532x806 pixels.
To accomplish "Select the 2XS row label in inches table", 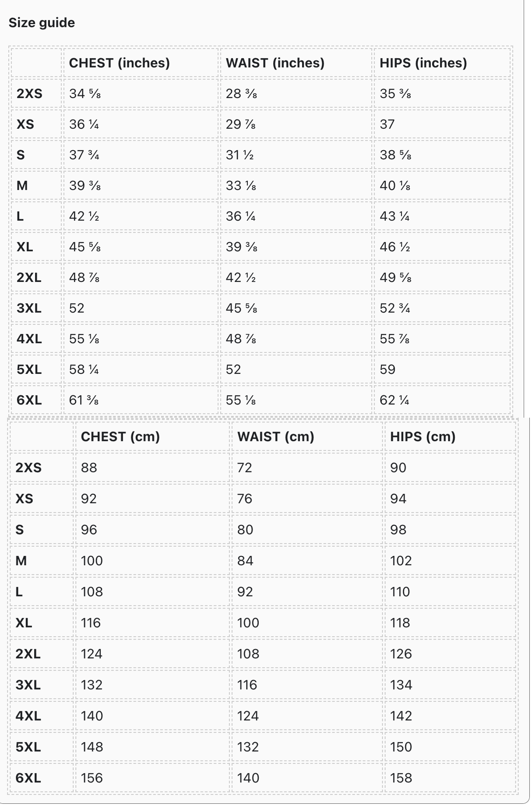I will coord(29,94).
